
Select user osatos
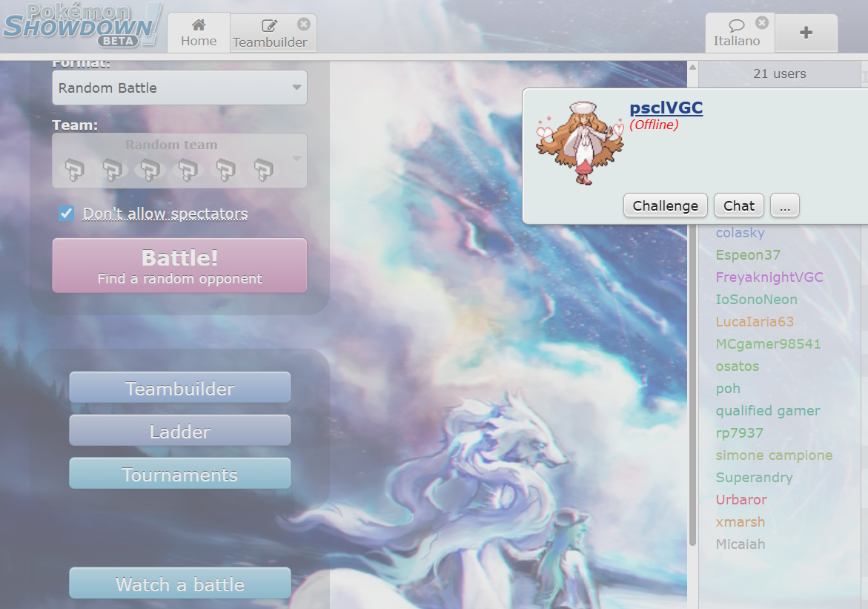coord(737,366)
